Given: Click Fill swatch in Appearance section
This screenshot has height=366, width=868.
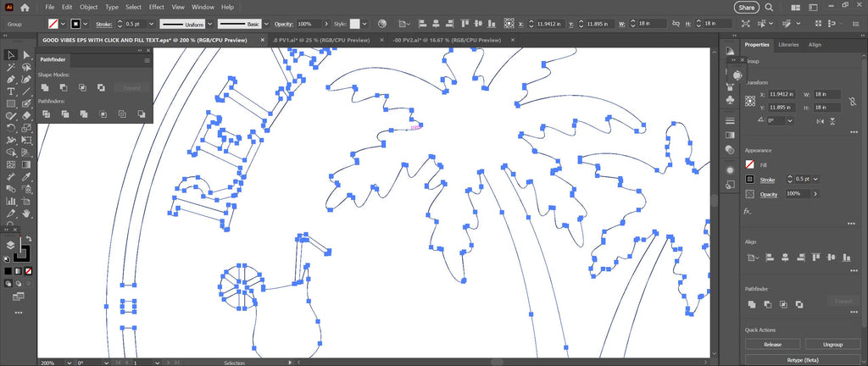Looking at the screenshot, I should pos(749,164).
